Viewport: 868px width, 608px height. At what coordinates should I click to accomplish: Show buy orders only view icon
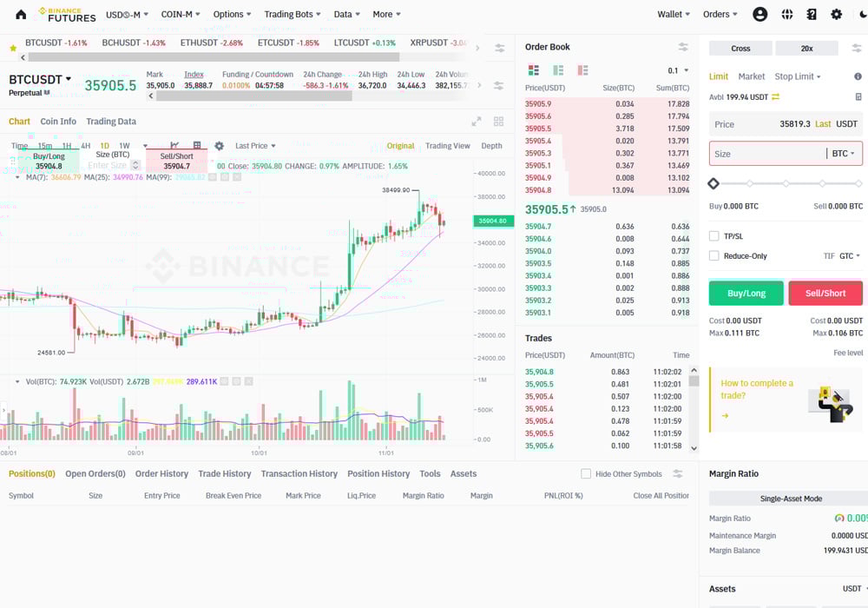[x=558, y=70]
